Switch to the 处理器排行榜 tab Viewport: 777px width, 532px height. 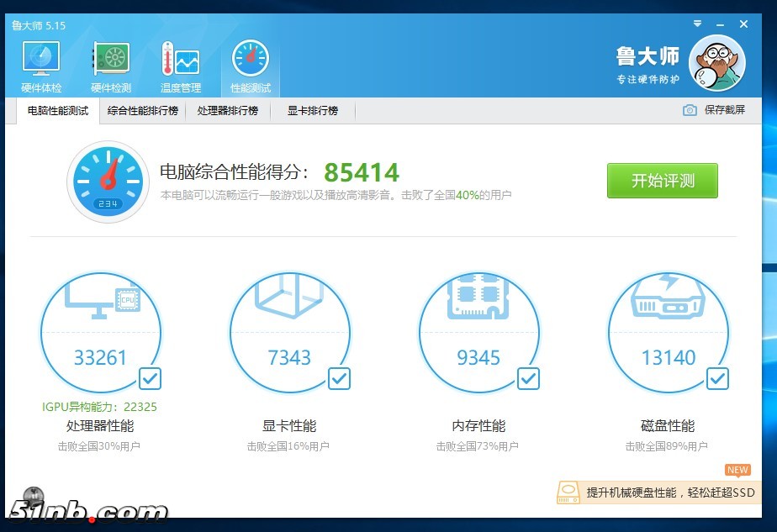pyautogui.click(x=227, y=111)
